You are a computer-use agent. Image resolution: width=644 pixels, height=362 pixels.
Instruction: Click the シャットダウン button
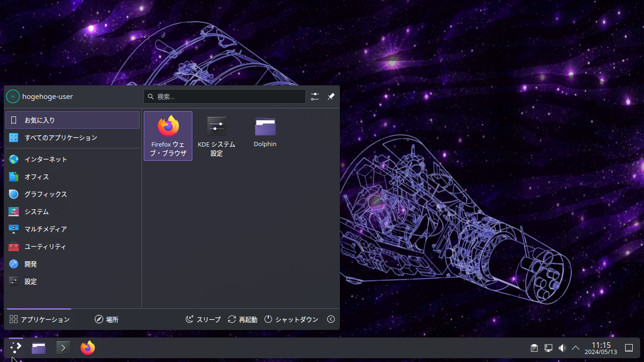click(x=291, y=320)
